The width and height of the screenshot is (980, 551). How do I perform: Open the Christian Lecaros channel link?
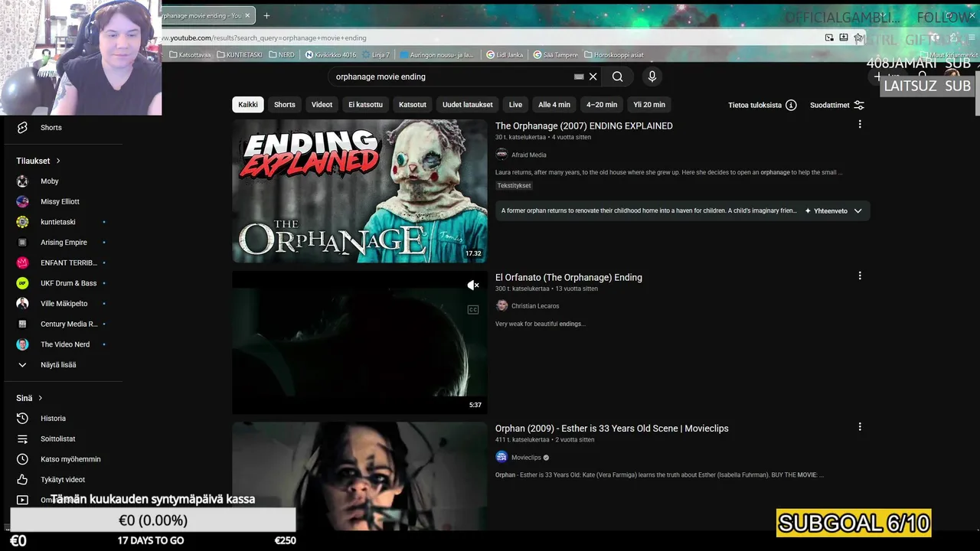pyautogui.click(x=535, y=306)
